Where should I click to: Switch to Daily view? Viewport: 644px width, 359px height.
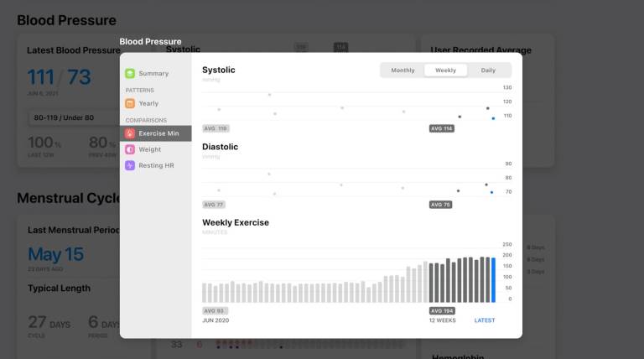pyautogui.click(x=488, y=70)
